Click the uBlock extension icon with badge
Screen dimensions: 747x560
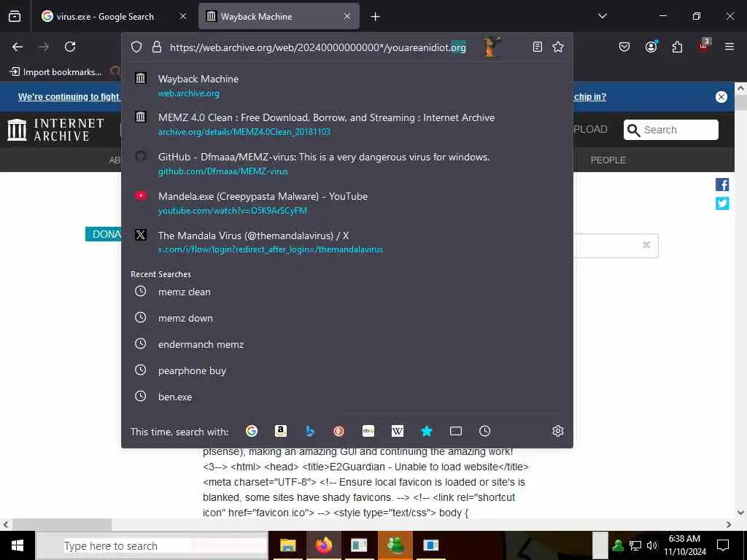click(x=704, y=46)
